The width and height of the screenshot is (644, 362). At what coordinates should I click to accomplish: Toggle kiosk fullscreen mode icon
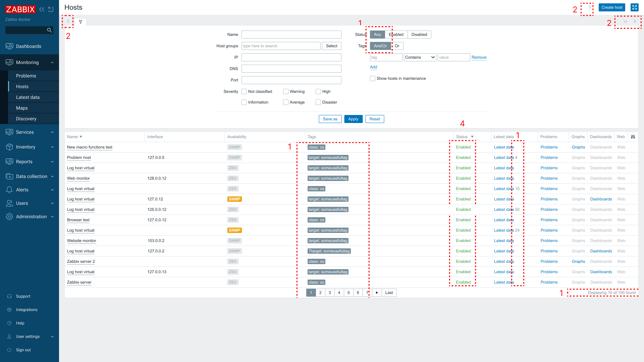click(x=634, y=7)
